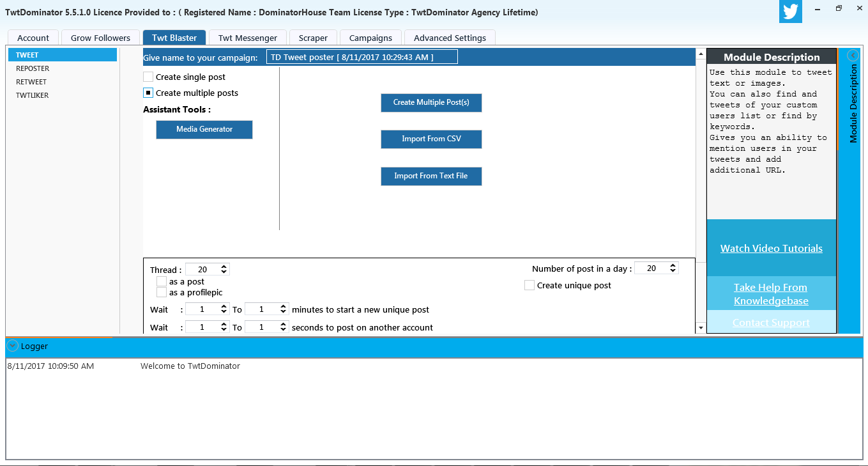868x466 pixels.
Task: Increase the maximum seconds wait value
Action: [284, 325]
